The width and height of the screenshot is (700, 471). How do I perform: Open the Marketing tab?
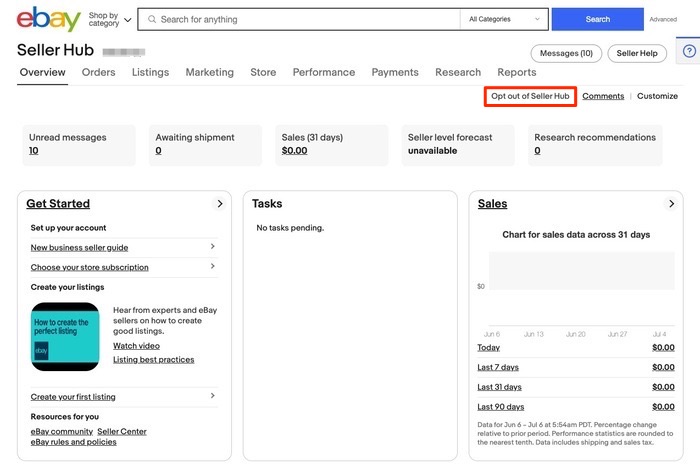click(x=209, y=72)
